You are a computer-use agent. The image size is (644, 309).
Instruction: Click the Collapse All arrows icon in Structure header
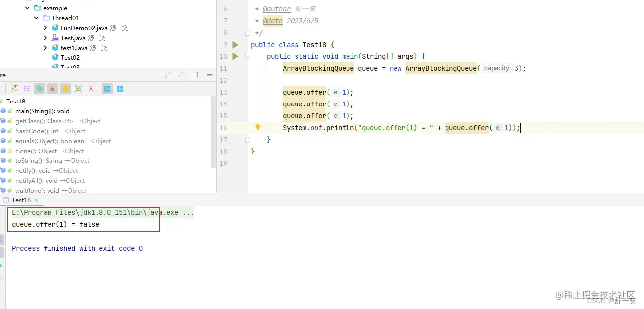(x=181, y=75)
